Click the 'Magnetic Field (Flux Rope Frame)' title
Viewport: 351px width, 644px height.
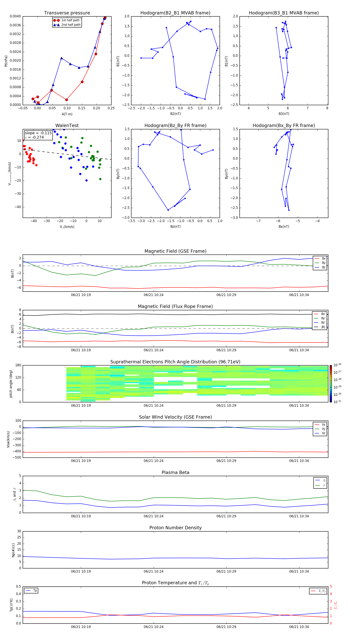pos(175,307)
